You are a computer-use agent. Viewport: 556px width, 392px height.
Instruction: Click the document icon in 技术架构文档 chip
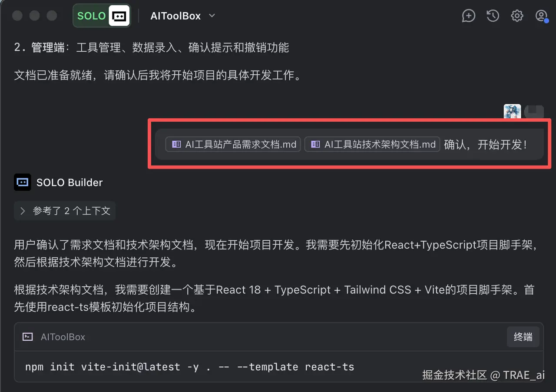coord(315,144)
